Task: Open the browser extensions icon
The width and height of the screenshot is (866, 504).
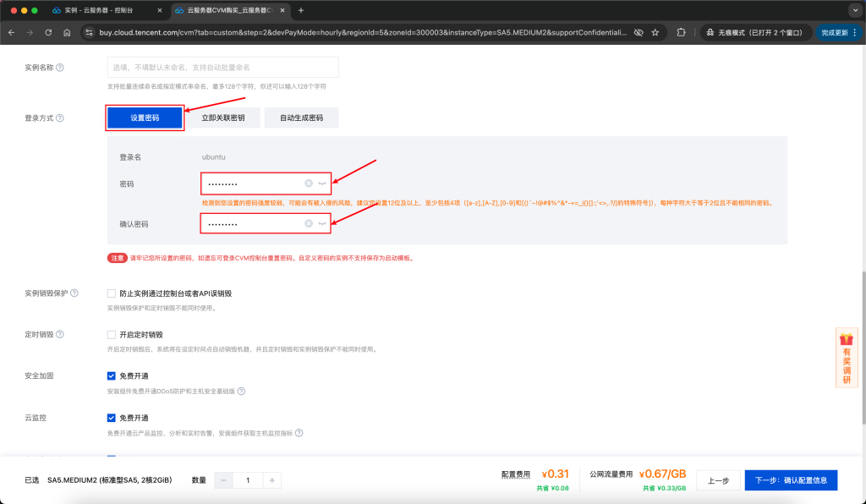Action: point(680,31)
